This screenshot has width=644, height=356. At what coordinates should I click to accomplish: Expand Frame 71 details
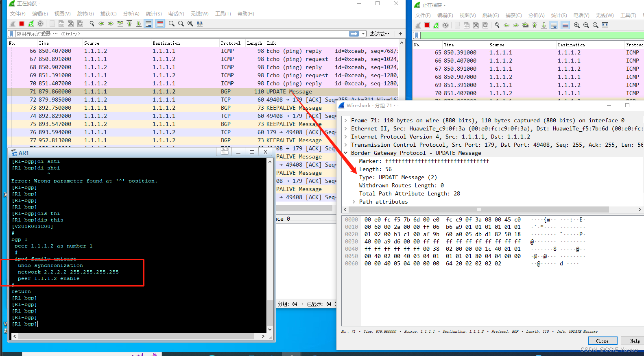[346, 121]
